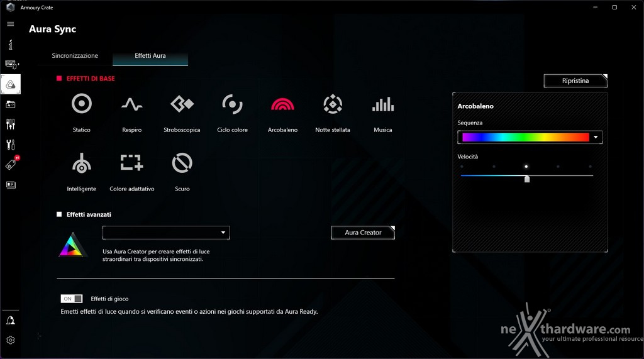Launch Aura Creator with its button
Viewport: 644px width, 359px height.
click(363, 233)
